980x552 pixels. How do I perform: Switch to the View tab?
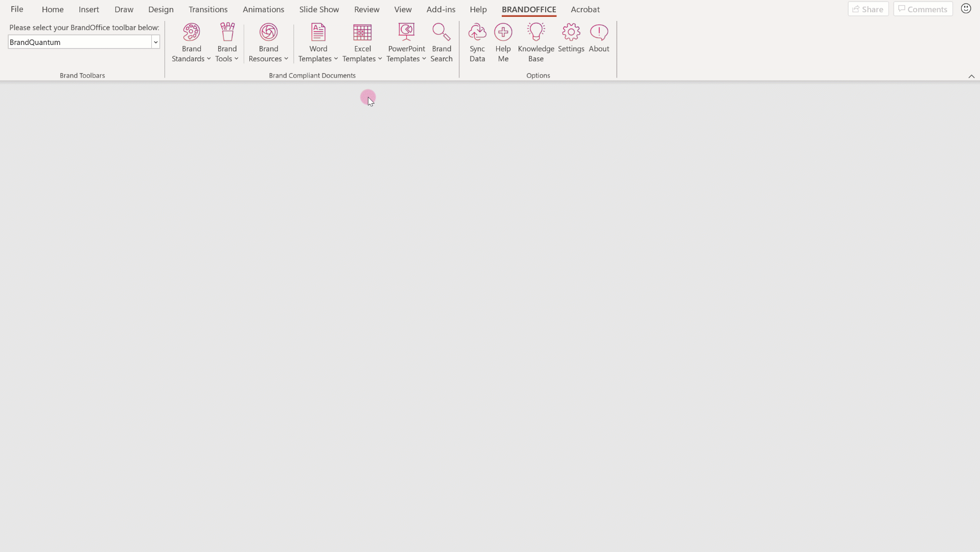403,9
